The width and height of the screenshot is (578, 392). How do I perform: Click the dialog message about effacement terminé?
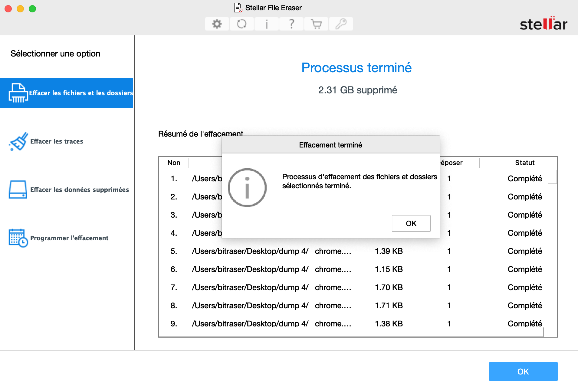click(x=360, y=181)
